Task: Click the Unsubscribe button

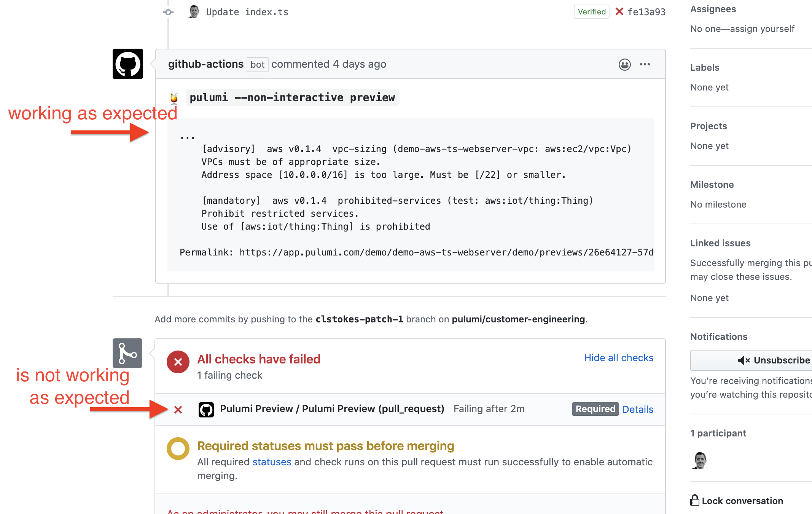Action: pos(751,360)
